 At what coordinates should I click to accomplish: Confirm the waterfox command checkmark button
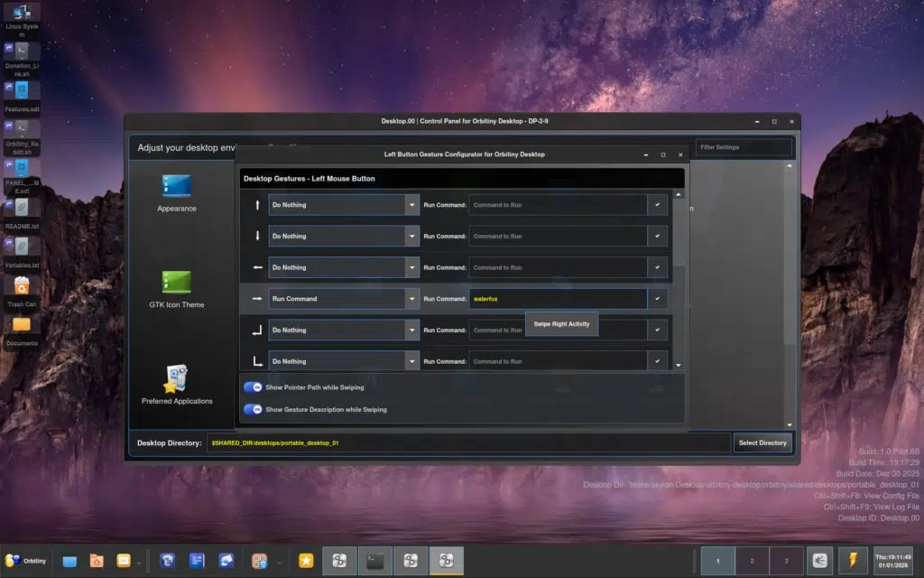tap(657, 299)
